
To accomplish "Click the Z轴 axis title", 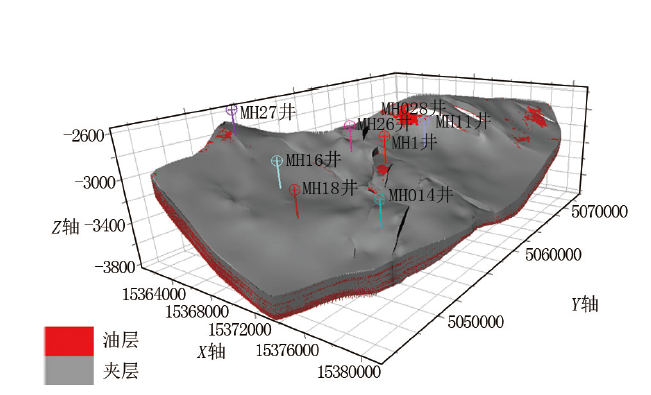I will click(65, 227).
